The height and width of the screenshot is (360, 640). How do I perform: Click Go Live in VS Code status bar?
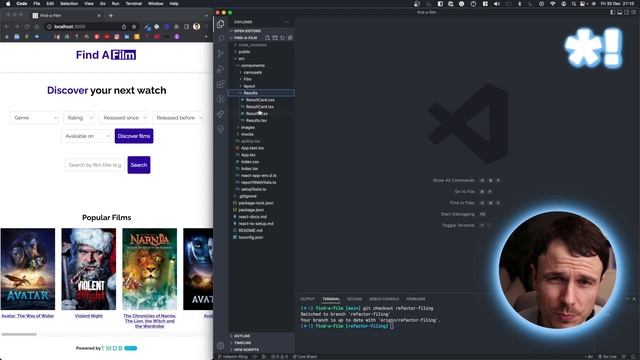608,357
